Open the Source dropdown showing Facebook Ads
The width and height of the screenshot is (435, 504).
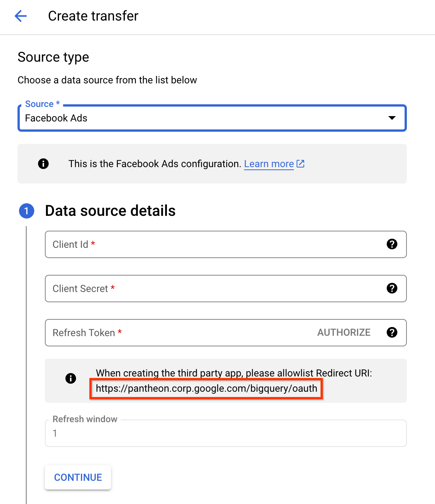(x=205, y=118)
